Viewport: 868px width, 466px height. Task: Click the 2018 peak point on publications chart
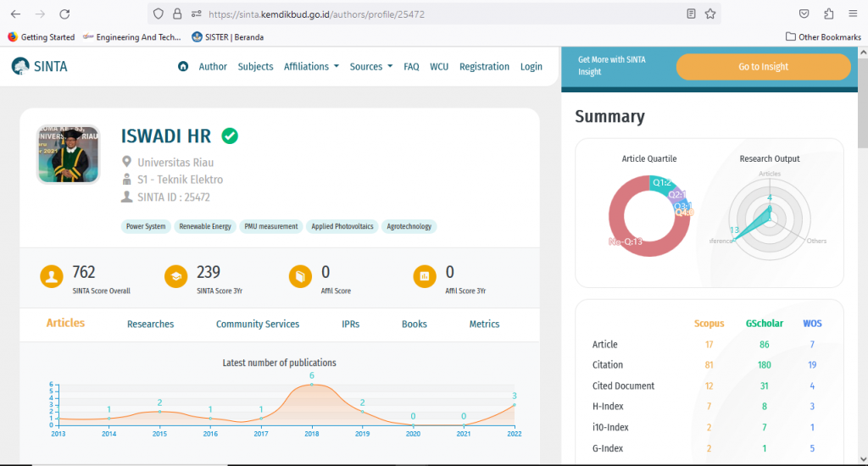pyautogui.click(x=312, y=384)
